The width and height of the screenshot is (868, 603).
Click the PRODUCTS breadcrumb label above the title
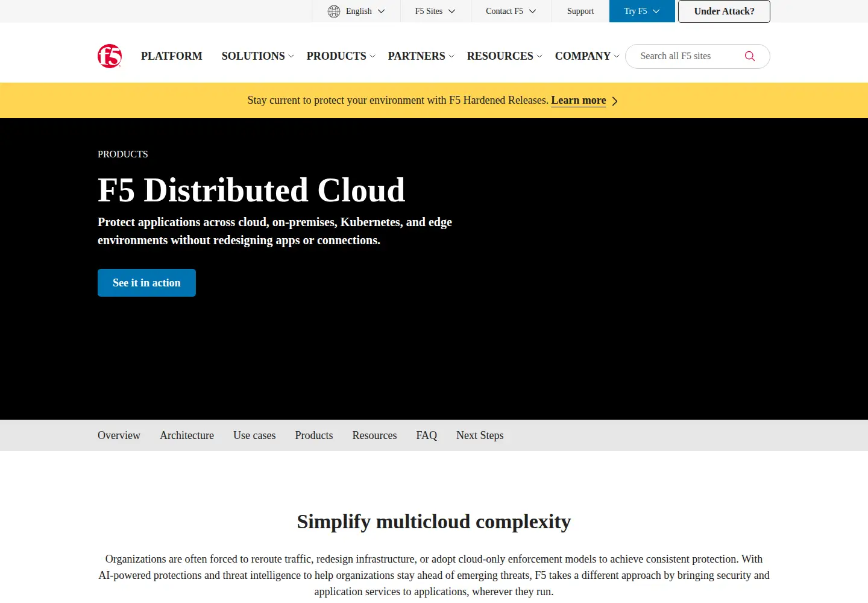click(123, 154)
